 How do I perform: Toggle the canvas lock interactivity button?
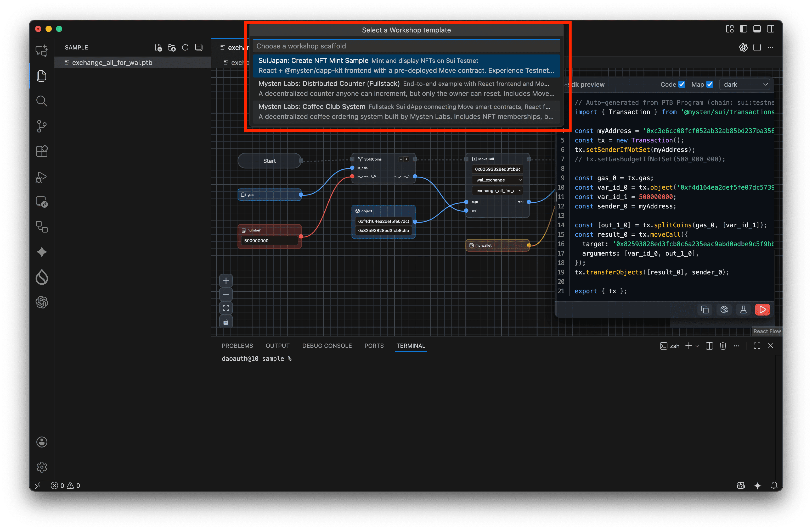pos(226,322)
